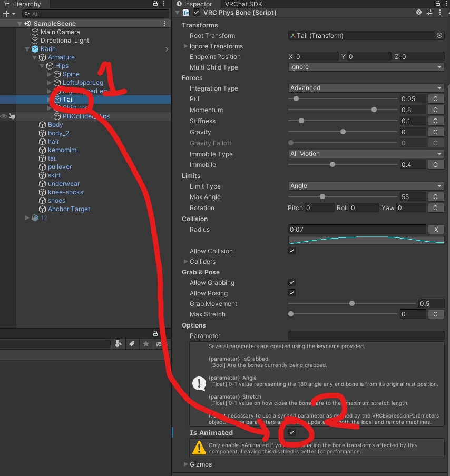Open the Limit Type dropdown
450x476 pixels.
[366, 186]
